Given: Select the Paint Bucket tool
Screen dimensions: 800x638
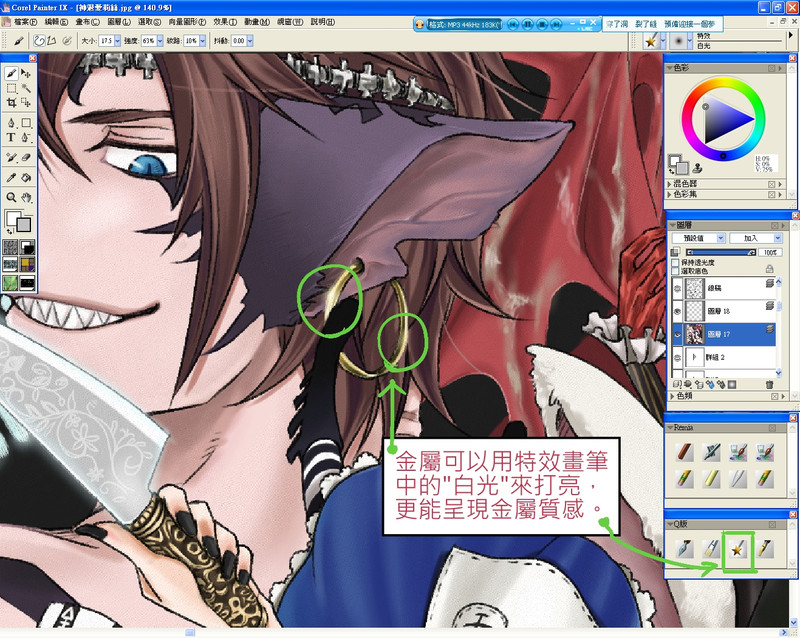Looking at the screenshot, I should coord(26,178).
